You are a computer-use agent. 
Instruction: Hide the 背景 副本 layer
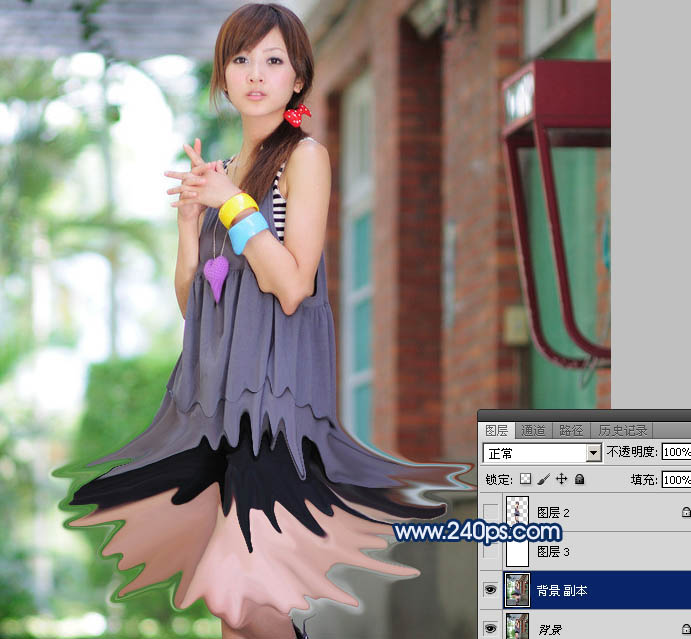click(x=490, y=590)
